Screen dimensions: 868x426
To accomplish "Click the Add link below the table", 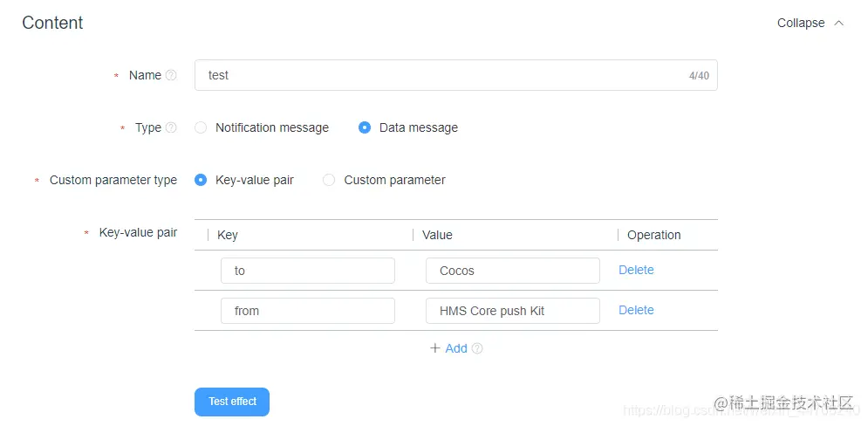I will (x=456, y=348).
